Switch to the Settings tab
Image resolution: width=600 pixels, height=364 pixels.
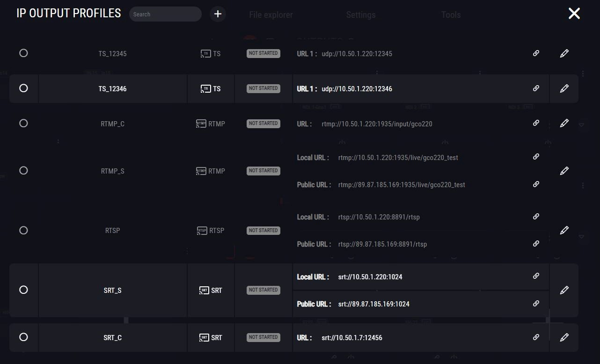360,15
